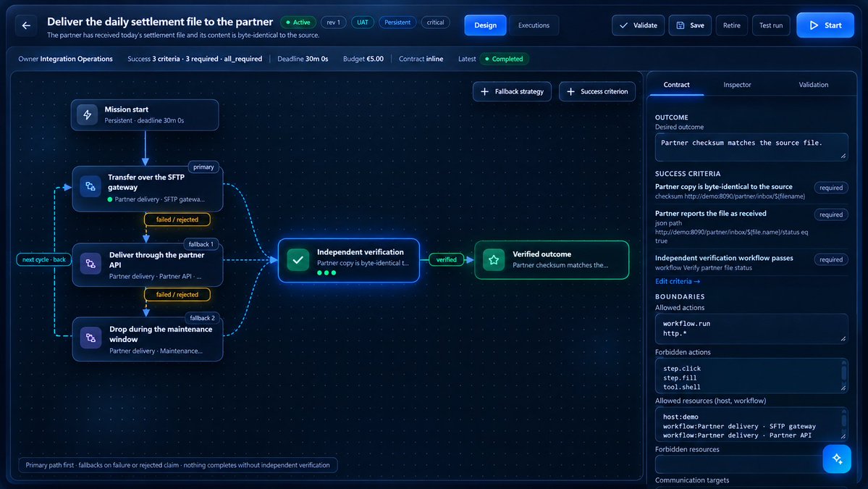Image resolution: width=868 pixels, height=489 pixels.
Task: Select the next cycle · back edge label
Action: (x=43, y=260)
